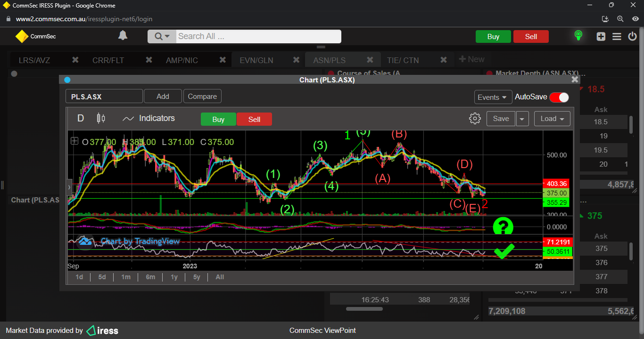Click the green question mark icon

click(x=503, y=227)
